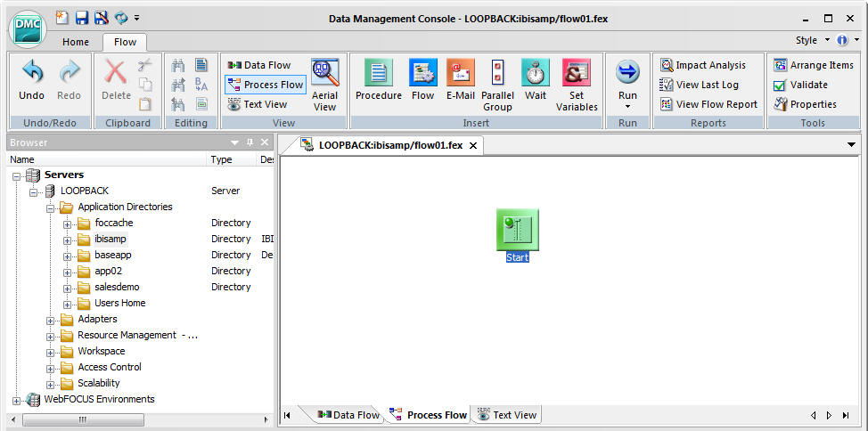Screen dimensions: 868x431
Task: Click the Delete icon in Clipboard group
Action: pos(116,79)
